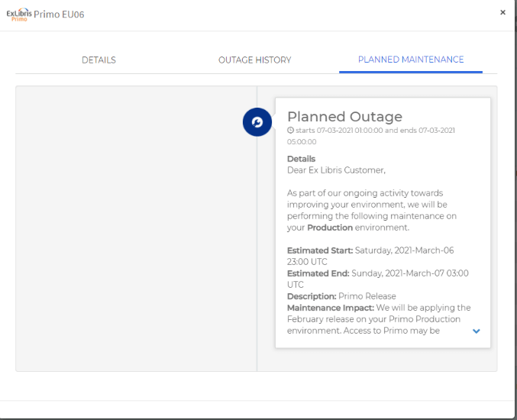Select the Planned Maintenance tab

pyautogui.click(x=411, y=60)
